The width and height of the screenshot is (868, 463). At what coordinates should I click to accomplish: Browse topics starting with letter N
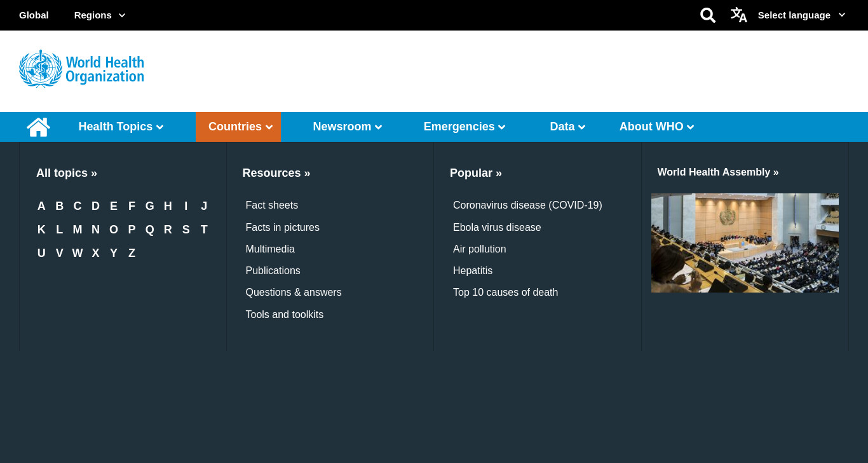[x=95, y=230]
